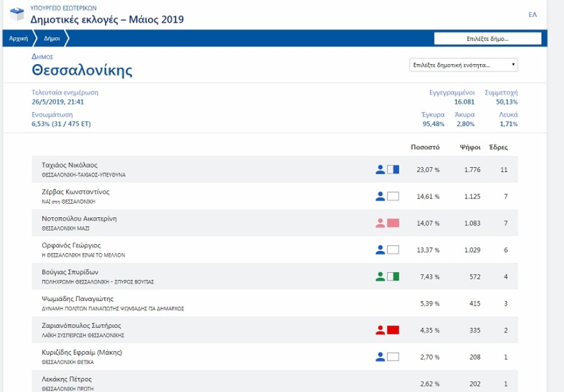Expand the 'Επιλέξτε δημοτική ενότητα...' dropdown
Screen dimensions: 564x392
click(x=463, y=65)
